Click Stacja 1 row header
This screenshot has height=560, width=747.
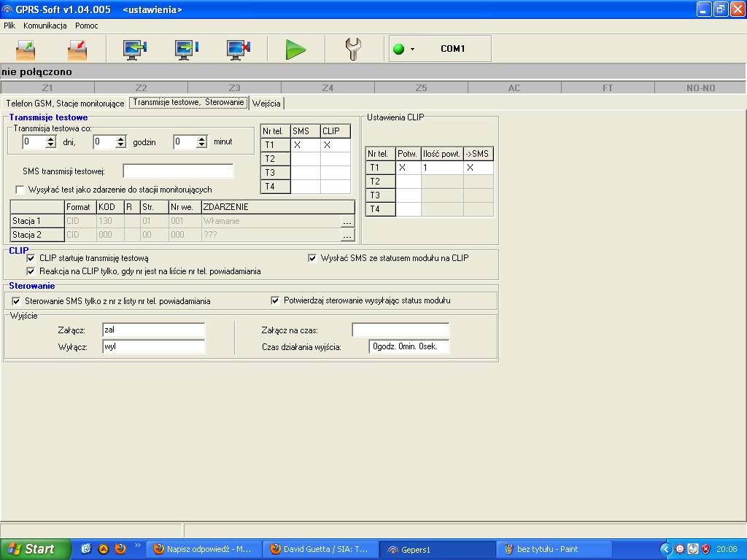pos(37,221)
